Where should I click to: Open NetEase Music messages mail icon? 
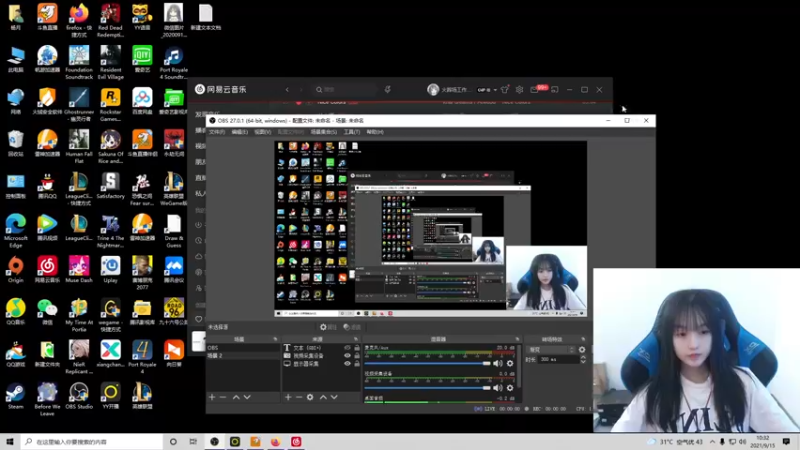pyautogui.click(x=534, y=90)
